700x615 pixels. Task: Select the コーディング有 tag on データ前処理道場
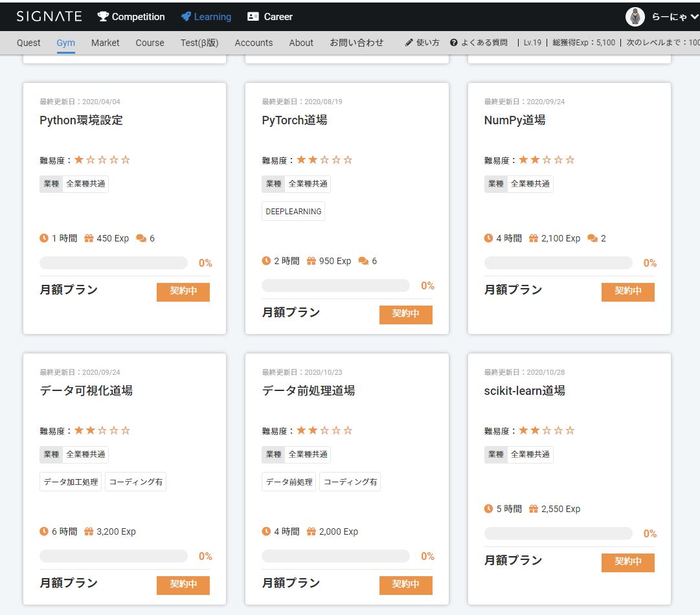[x=350, y=482]
